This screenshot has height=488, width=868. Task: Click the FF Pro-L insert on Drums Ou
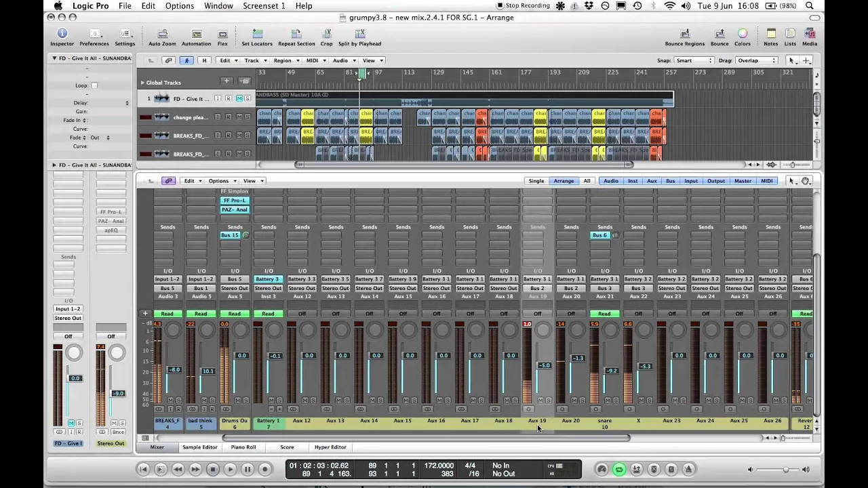pyautogui.click(x=235, y=201)
